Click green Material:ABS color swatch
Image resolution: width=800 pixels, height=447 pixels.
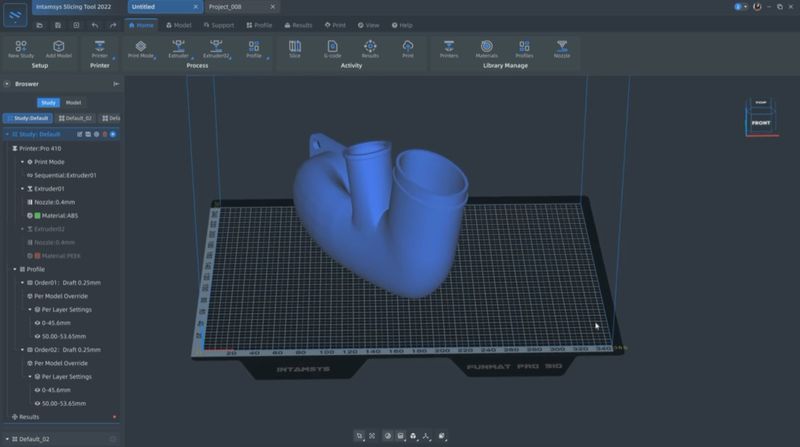(37, 215)
